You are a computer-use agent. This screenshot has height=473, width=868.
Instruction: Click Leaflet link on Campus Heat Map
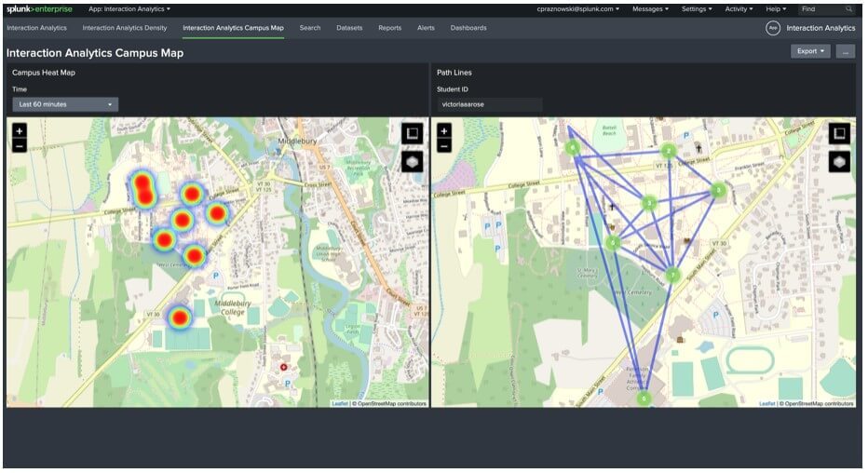click(340, 404)
